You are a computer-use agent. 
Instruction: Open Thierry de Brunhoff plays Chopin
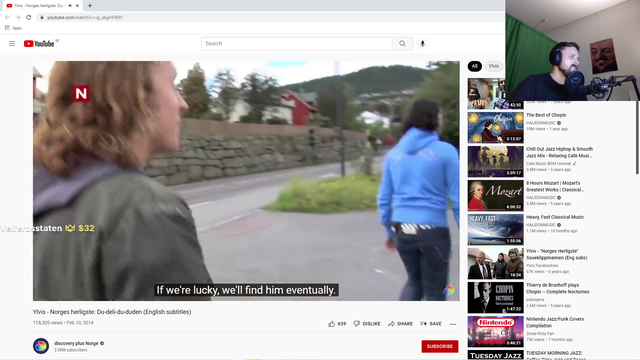558,288
